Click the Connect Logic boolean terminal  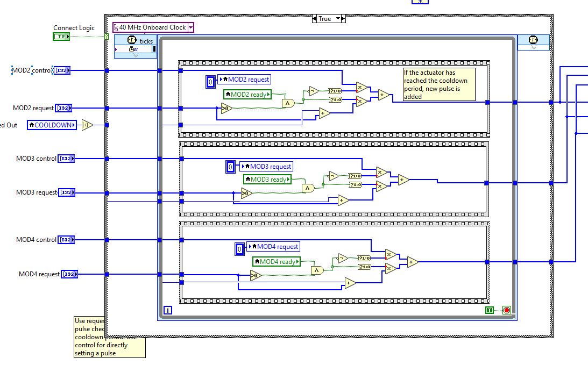click(x=61, y=37)
